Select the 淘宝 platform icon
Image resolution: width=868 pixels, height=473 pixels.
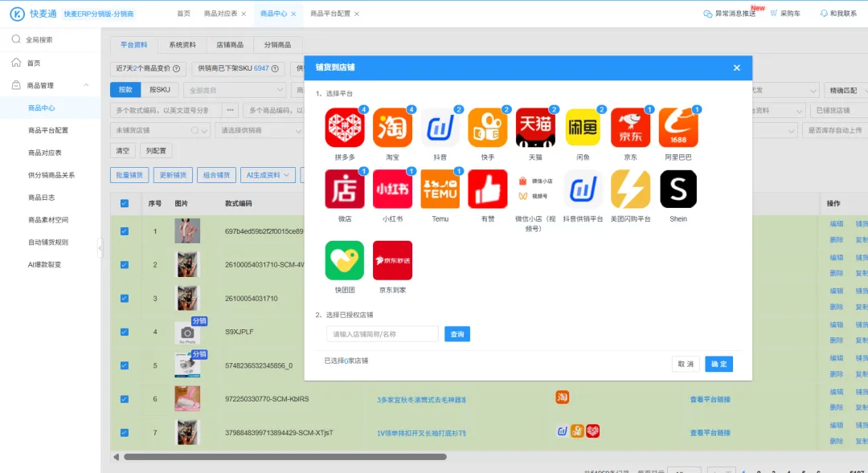pos(392,128)
